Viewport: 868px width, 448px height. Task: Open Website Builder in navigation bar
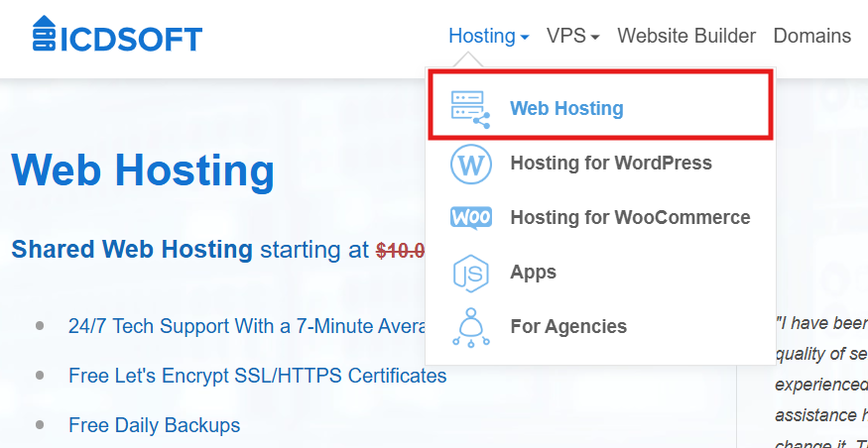point(686,36)
